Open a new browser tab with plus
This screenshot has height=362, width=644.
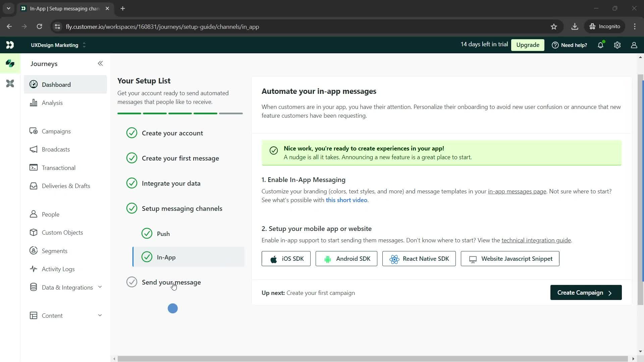coord(123,8)
